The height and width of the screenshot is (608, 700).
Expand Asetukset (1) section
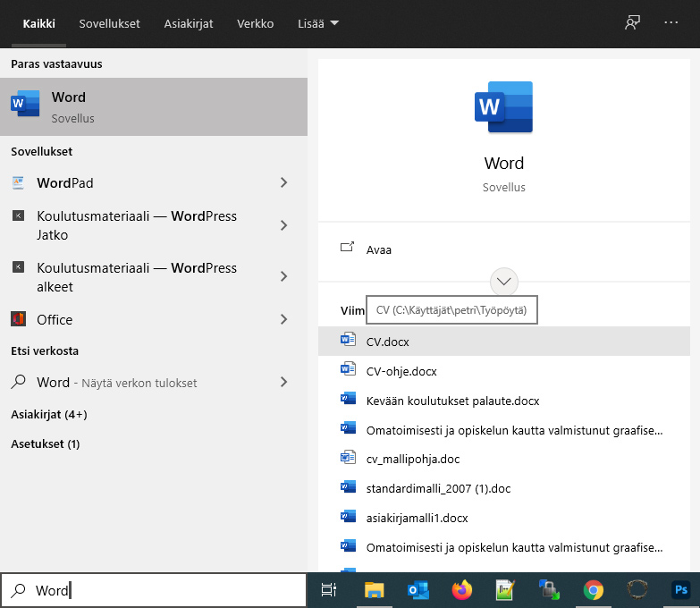[46, 443]
